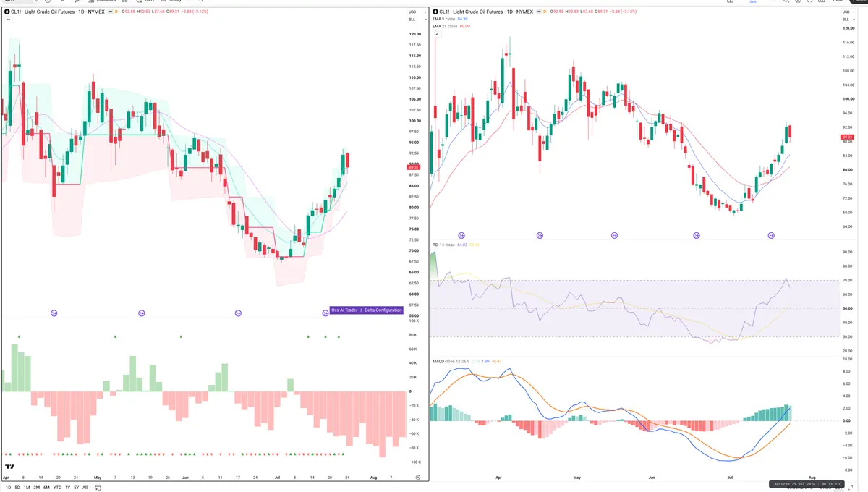The width and height of the screenshot is (868, 492).
Task: Click right chart's mid-July contract roll marker
Action: click(771, 235)
